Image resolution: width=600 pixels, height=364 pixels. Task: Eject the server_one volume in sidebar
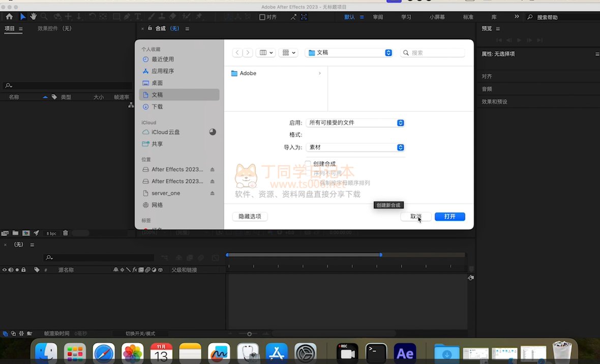(x=213, y=193)
